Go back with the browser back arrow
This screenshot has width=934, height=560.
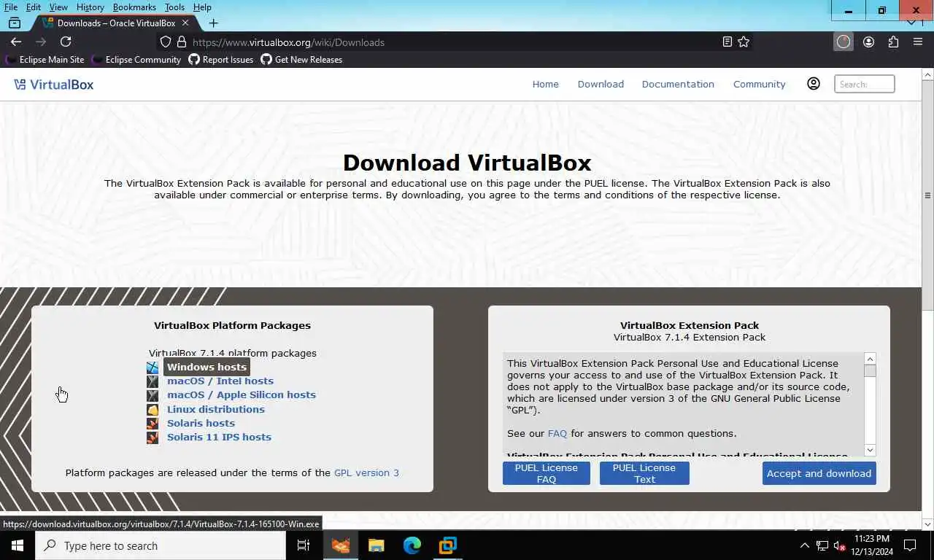[16, 42]
